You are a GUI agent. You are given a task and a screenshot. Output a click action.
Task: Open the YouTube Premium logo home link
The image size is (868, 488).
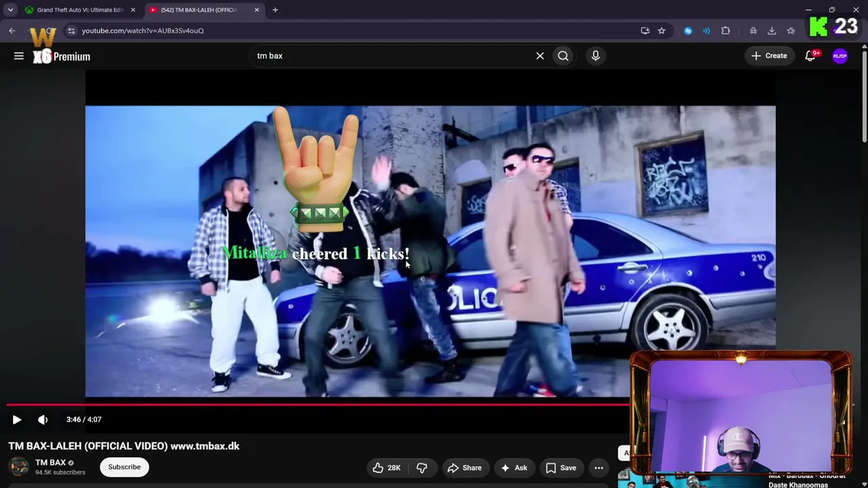tap(61, 56)
